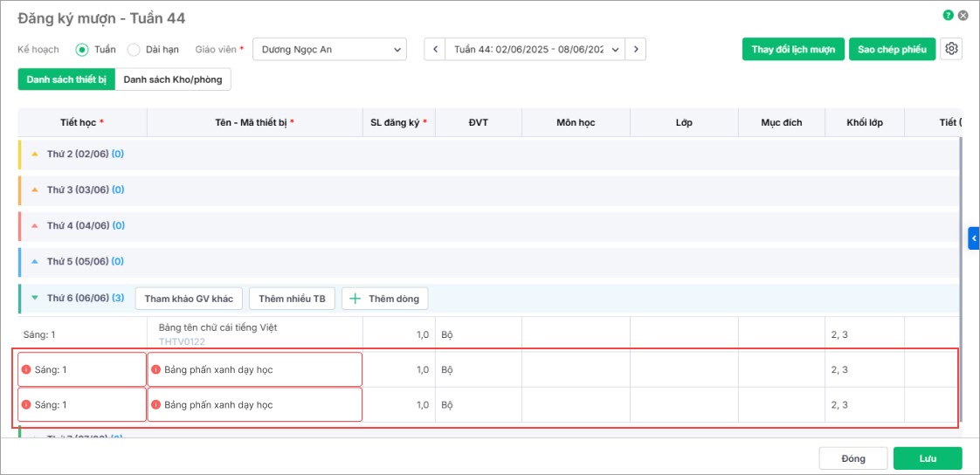Click the green help question mark icon
The image size is (980, 475).
pyautogui.click(x=948, y=16)
